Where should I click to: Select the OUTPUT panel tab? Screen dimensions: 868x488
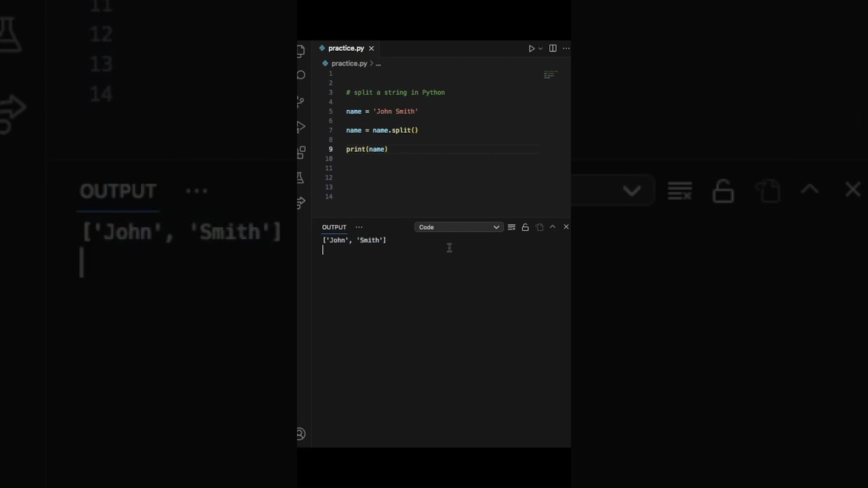pyautogui.click(x=334, y=227)
